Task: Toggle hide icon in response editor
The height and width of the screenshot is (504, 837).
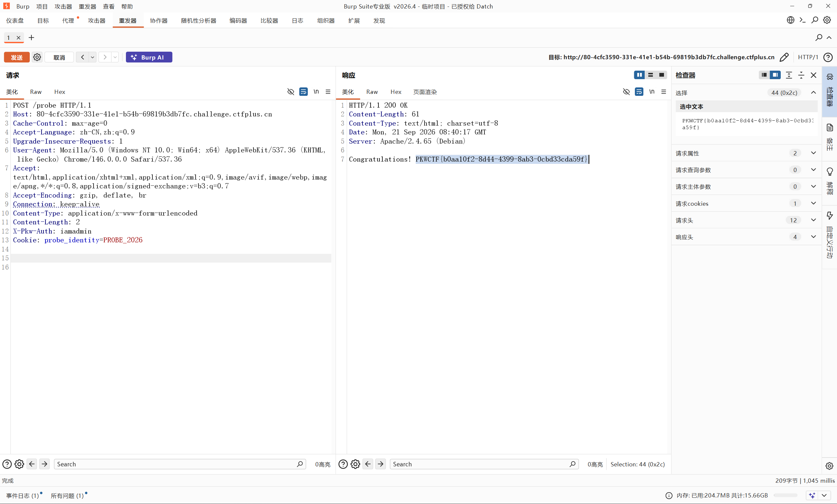Action: point(626,92)
